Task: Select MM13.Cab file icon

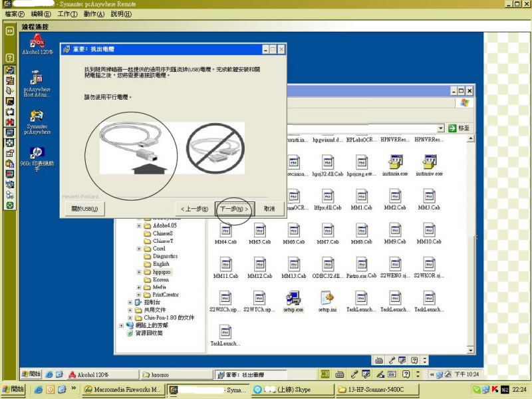Action: point(293,268)
